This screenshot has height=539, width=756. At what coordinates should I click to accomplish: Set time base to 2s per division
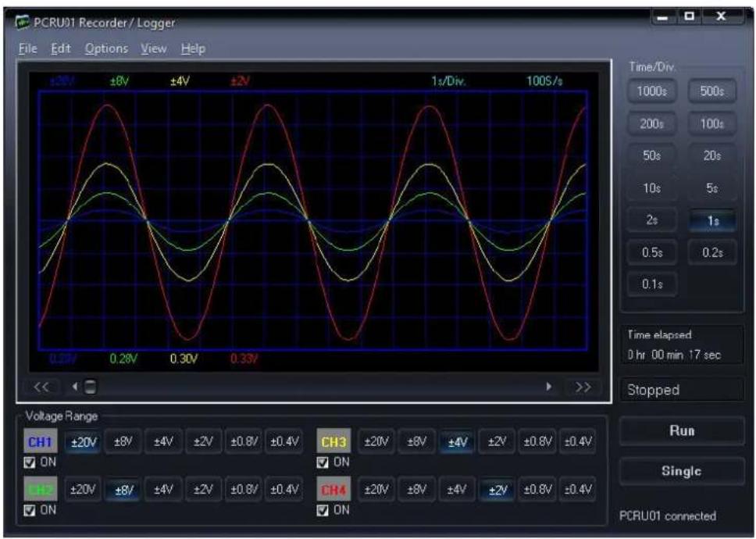(x=652, y=220)
